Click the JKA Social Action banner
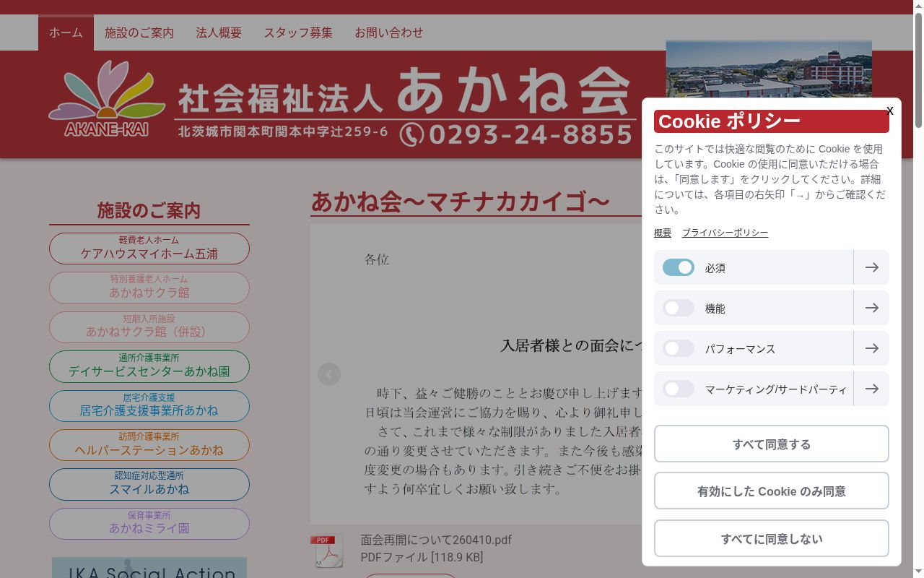The width and height of the screenshot is (924, 578). click(x=149, y=568)
